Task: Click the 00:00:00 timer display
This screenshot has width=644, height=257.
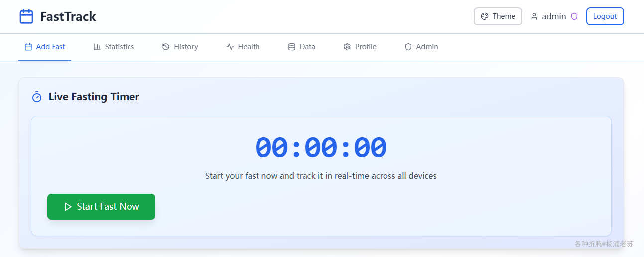Action: point(321,148)
